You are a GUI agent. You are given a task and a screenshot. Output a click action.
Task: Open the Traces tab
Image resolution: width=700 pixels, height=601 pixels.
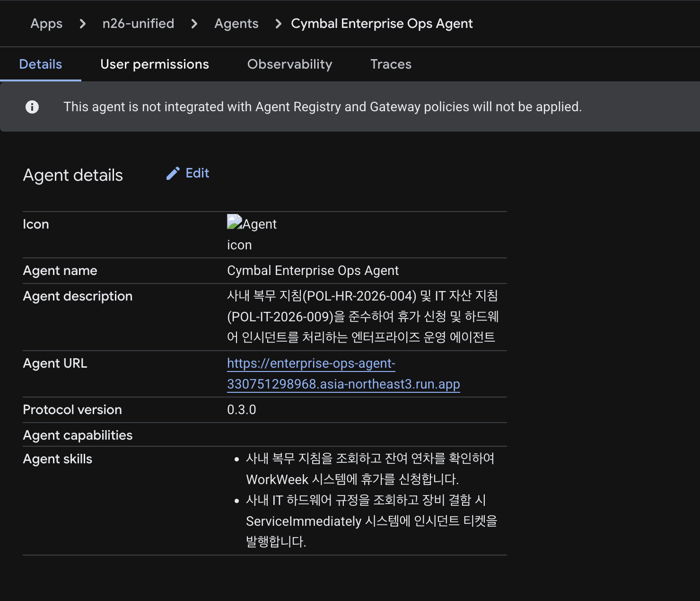pos(391,64)
